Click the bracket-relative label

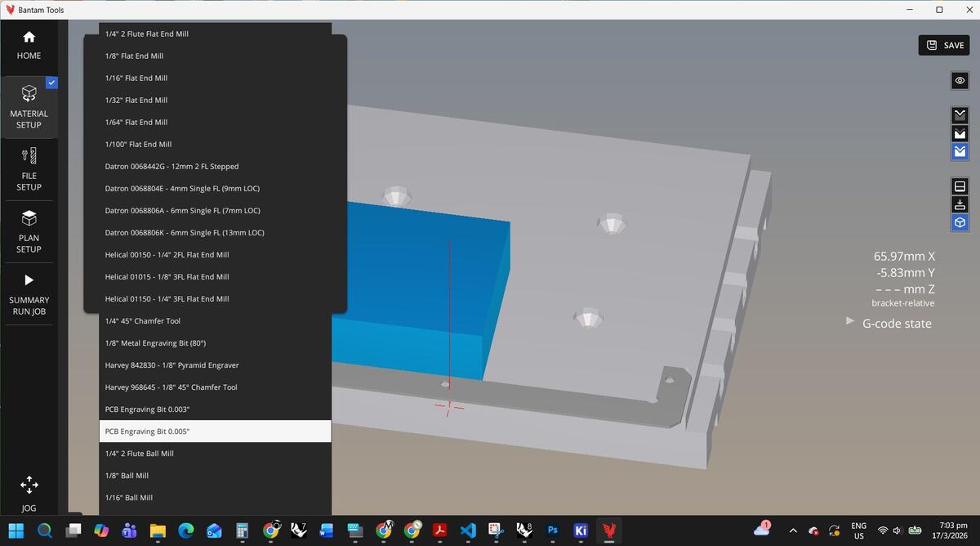pyautogui.click(x=902, y=303)
